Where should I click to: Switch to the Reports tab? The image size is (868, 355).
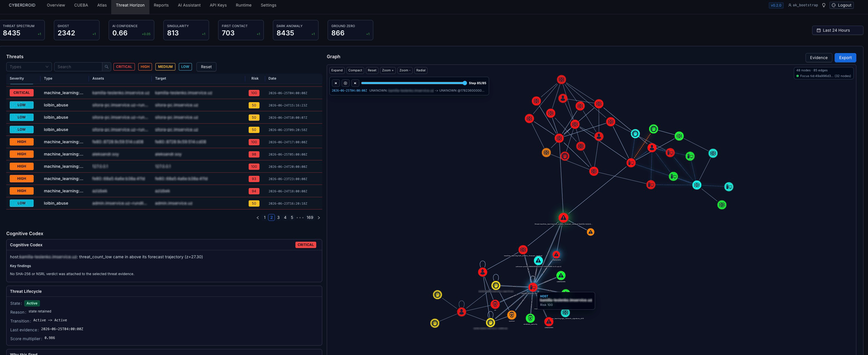[x=161, y=5]
